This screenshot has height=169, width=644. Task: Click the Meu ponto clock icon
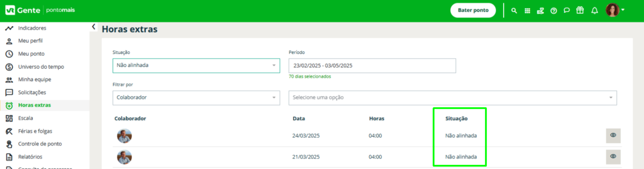coord(9,54)
